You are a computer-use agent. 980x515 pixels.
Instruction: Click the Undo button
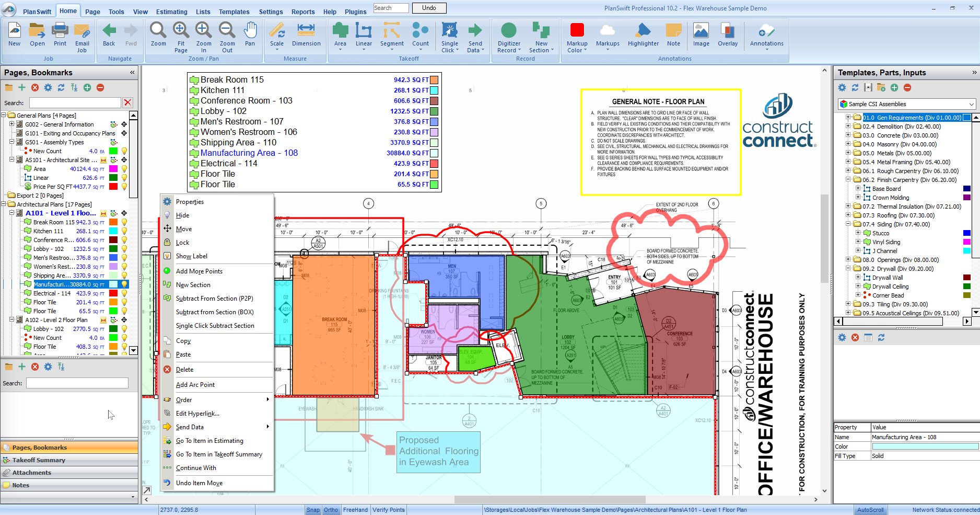point(429,8)
